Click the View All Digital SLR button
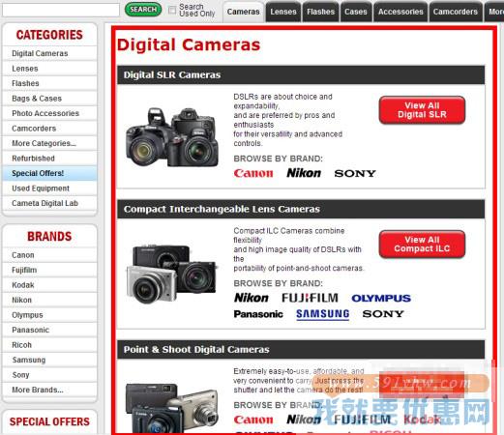This screenshot has height=435, width=504. [422, 110]
